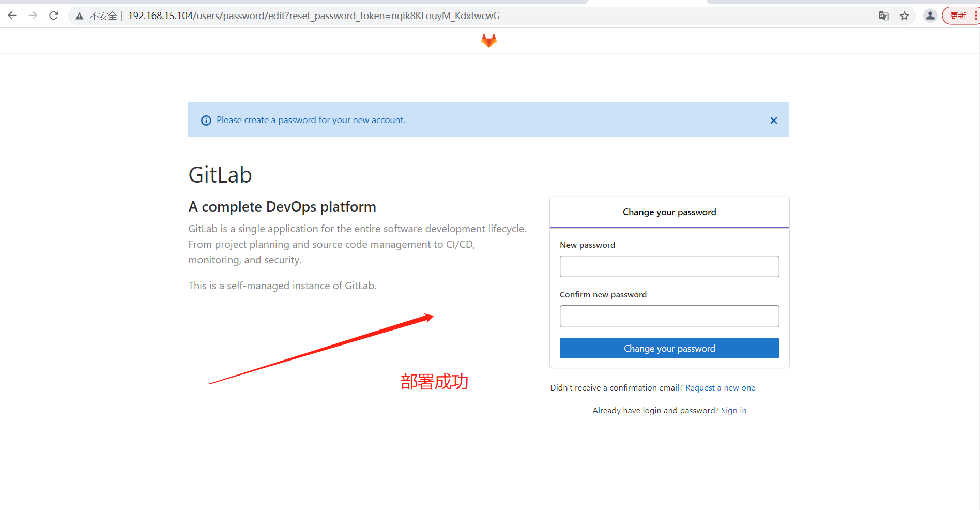980x510 pixels.
Task: Click the browser update (更新) button
Action: pos(960,16)
